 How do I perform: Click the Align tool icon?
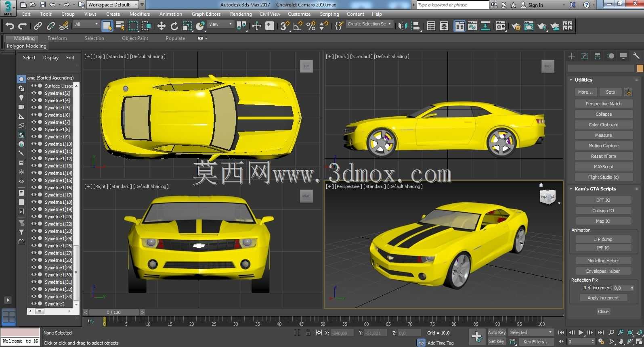415,26
